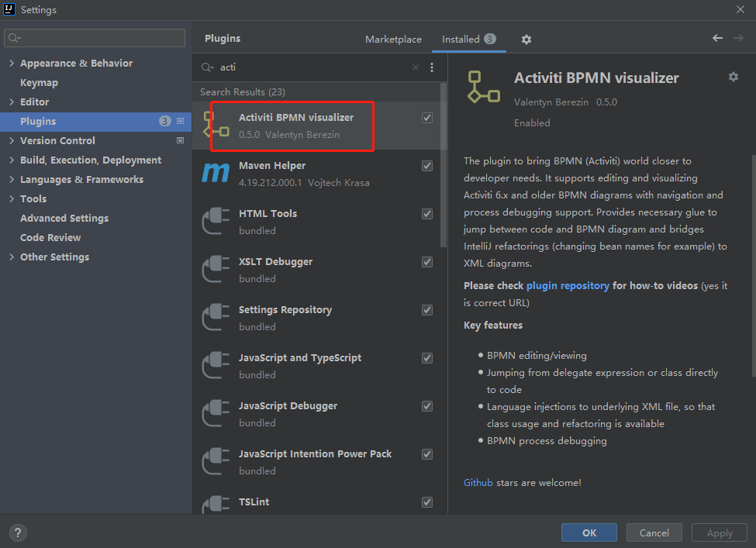Expand Build, Execution, Deployment node
Screen dimensions: 756x548
(x=12, y=160)
